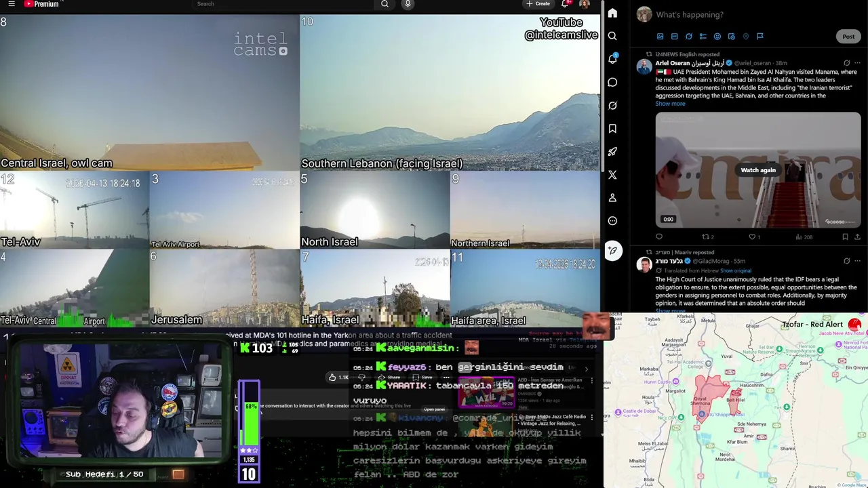This screenshot has height=488, width=868.
Task: Schedule the post with the calendar icon
Action: coord(731,37)
